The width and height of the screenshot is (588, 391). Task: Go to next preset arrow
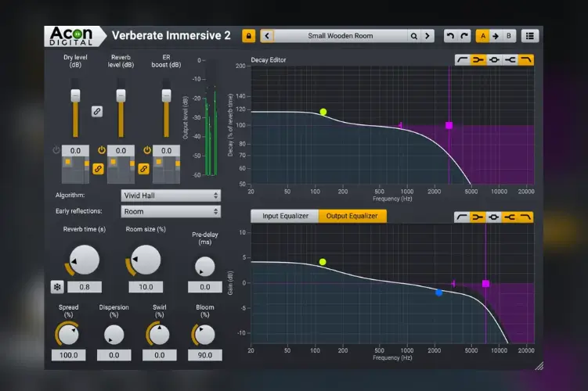427,36
